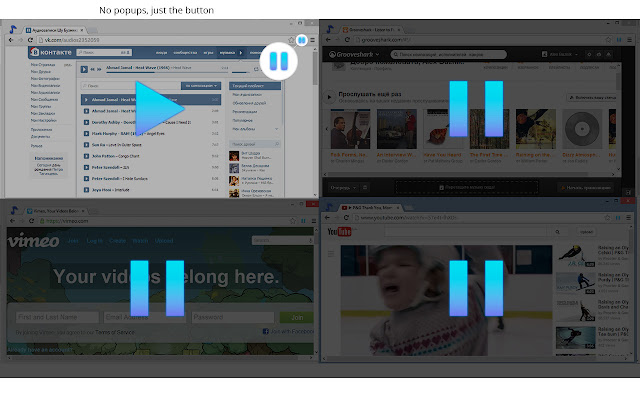The height and width of the screenshot is (400, 640).
Task: Play the Joyce Moos Interlude track
Action: (86, 190)
